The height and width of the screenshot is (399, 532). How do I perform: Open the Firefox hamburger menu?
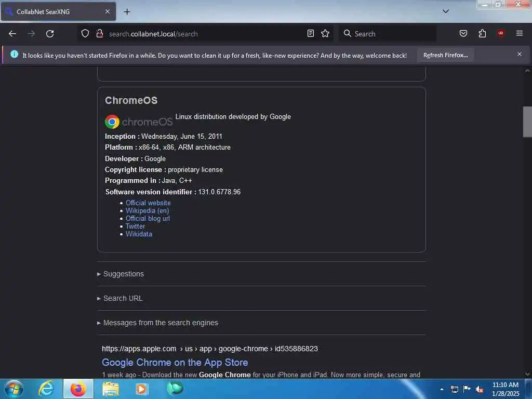point(520,33)
